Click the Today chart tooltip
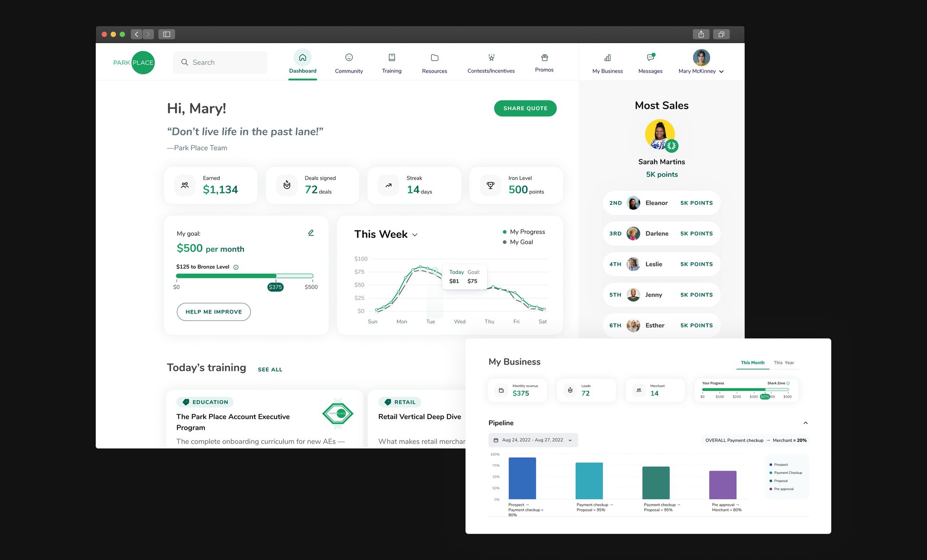 [464, 277]
